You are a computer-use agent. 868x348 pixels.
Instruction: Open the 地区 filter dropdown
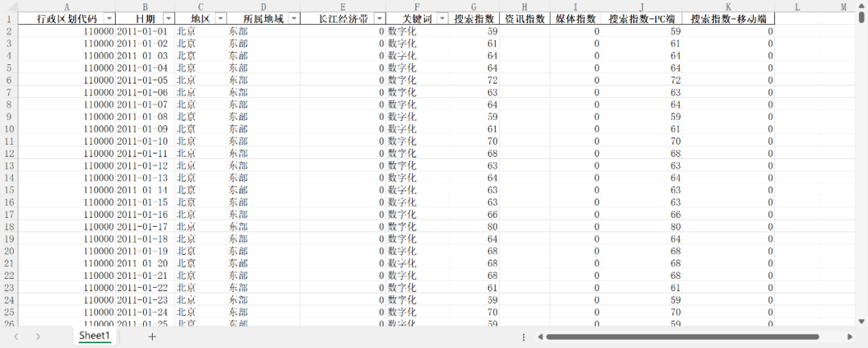coord(220,18)
